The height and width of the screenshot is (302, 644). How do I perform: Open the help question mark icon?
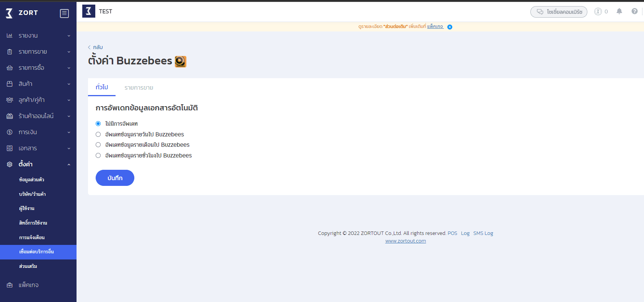click(634, 11)
